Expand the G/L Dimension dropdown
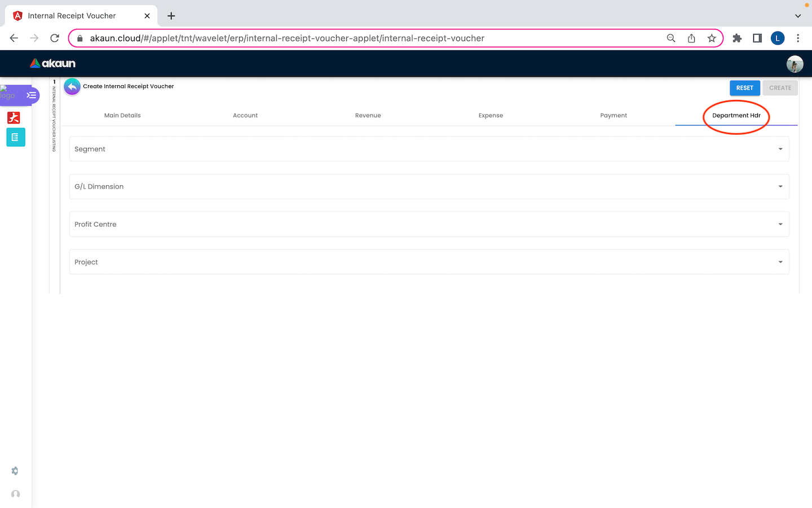Viewport: 812px width, 508px height. 429,186
